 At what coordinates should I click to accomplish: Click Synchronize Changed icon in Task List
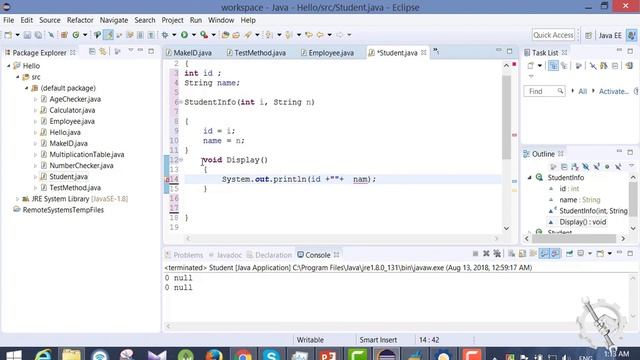coord(629,66)
